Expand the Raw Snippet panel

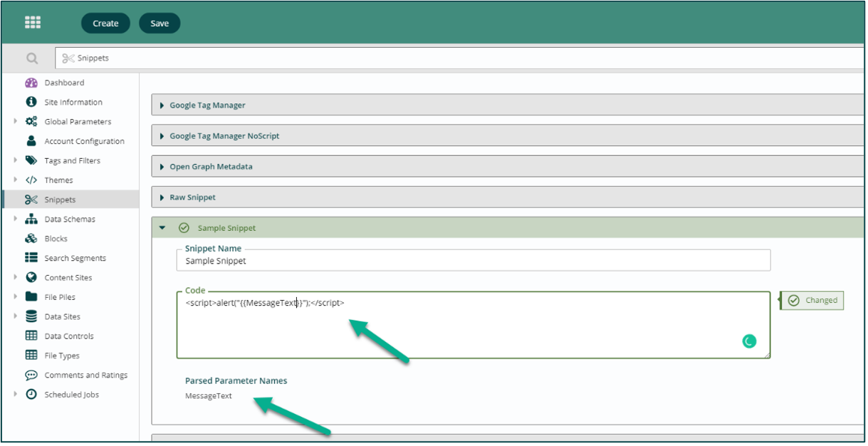tap(162, 197)
